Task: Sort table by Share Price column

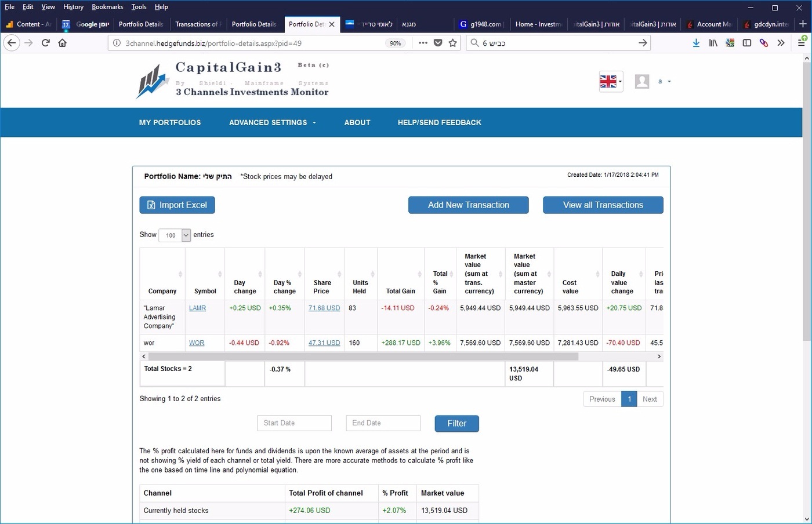Action: click(x=324, y=274)
